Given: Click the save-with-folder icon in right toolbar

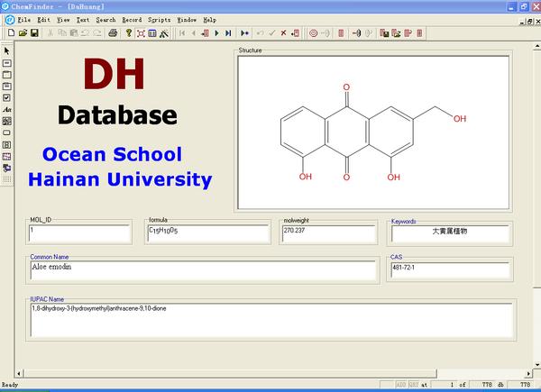Looking at the screenshot, I should [x=384, y=33].
